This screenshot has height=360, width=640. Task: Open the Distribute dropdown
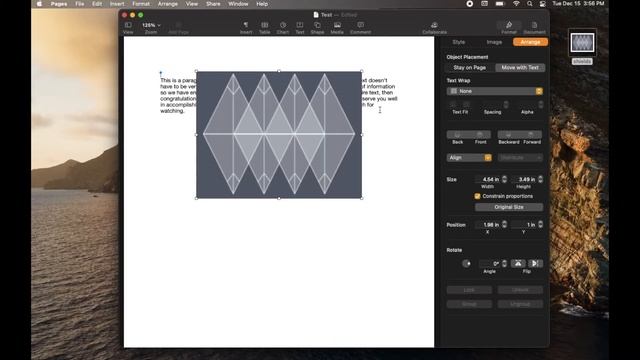click(x=520, y=158)
